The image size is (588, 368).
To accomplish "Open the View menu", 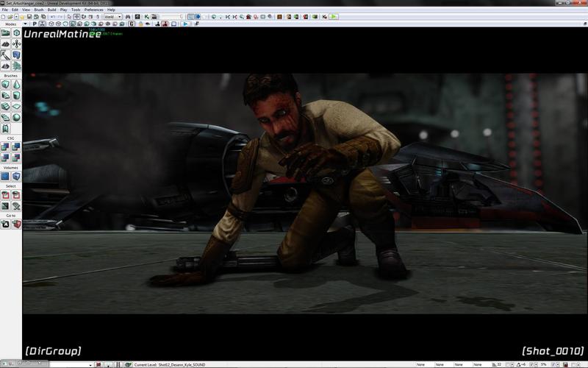I will click(26, 10).
